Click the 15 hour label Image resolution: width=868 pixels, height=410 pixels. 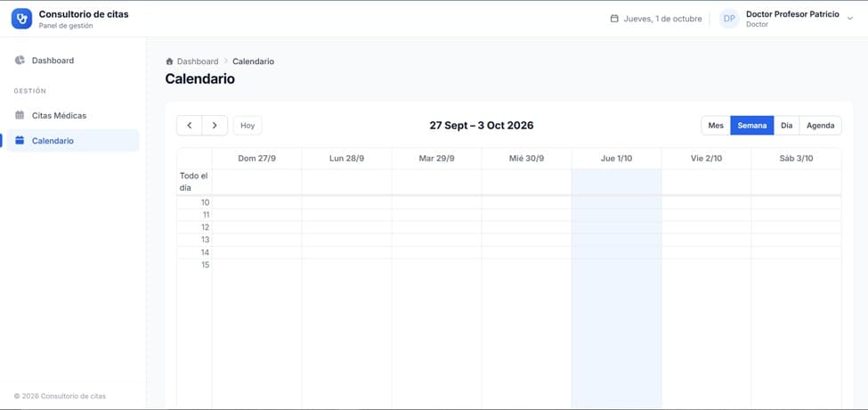tap(206, 265)
